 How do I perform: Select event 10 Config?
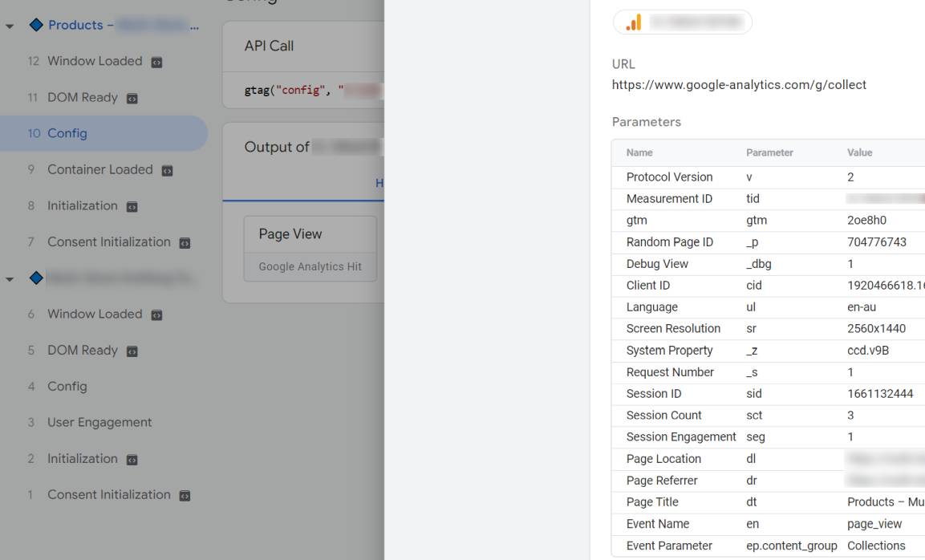click(x=103, y=133)
